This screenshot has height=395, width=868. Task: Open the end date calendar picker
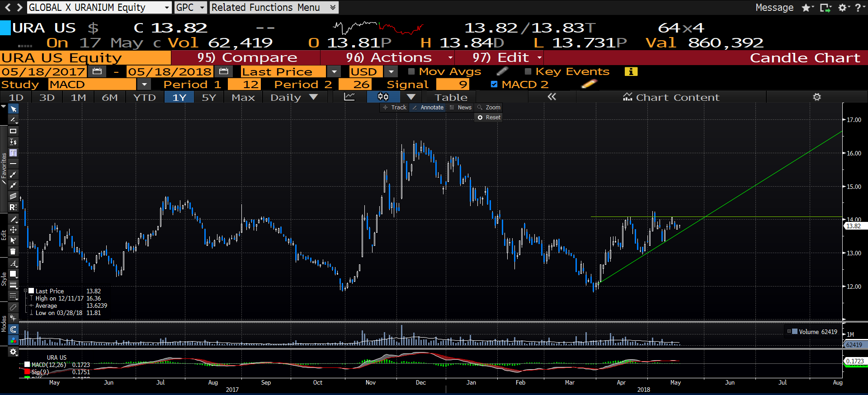tap(223, 71)
